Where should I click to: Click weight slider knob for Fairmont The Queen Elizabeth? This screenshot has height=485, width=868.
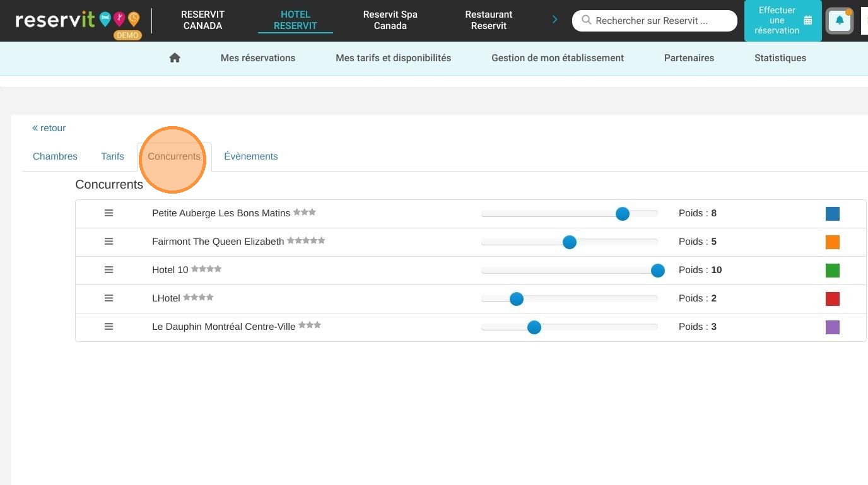(x=570, y=242)
